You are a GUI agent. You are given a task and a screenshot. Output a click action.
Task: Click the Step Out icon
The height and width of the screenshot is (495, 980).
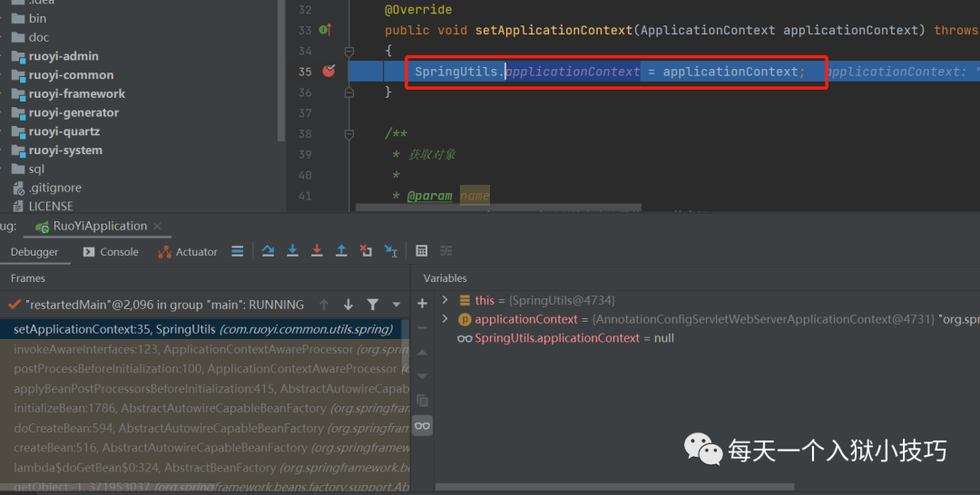click(x=341, y=251)
